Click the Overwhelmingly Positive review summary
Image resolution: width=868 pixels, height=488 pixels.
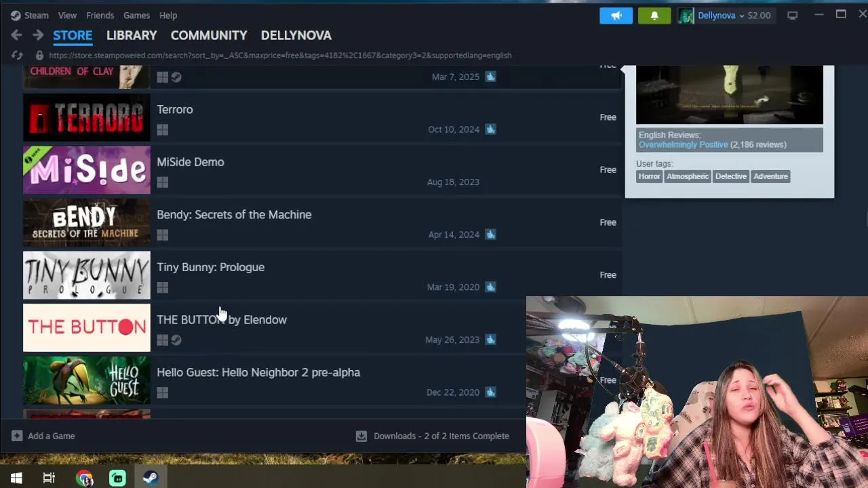pyautogui.click(x=683, y=145)
